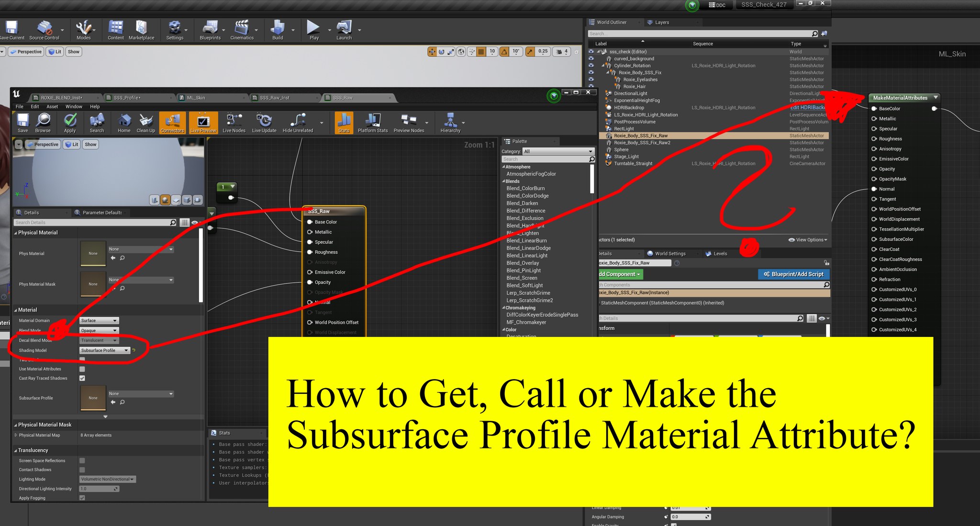The image size is (980, 526).
Task: Enable Contact Shadows checkbox
Action: tap(82, 470)
